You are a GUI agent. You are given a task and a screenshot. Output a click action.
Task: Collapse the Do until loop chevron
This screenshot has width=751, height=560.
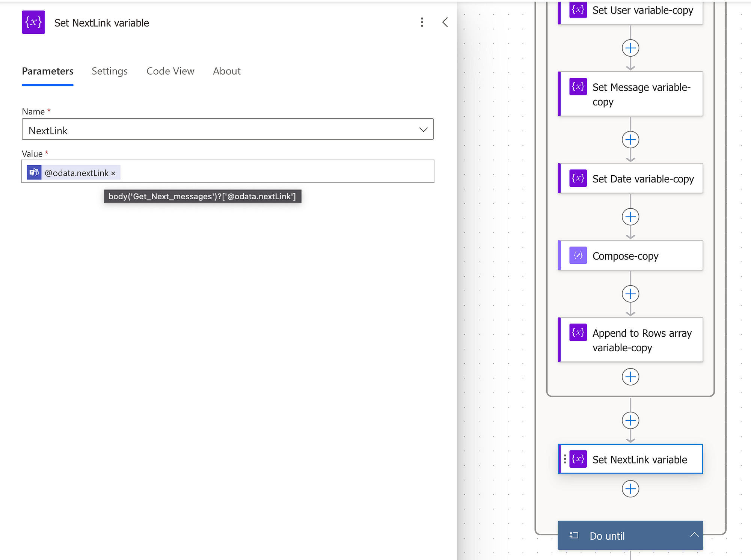[694, 535]
